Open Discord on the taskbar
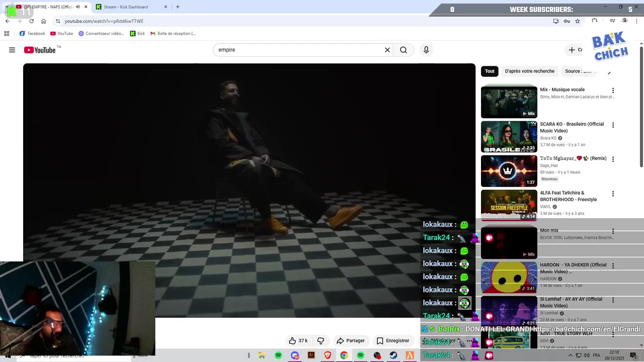644x362 pixels. [x=295, y=355]
